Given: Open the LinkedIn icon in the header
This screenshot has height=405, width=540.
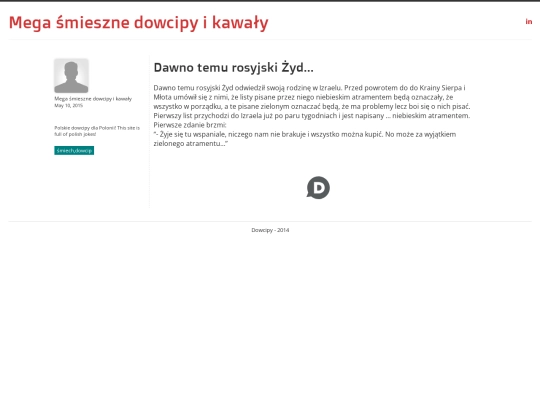Looking at the screenshot, I should (529, 22).
